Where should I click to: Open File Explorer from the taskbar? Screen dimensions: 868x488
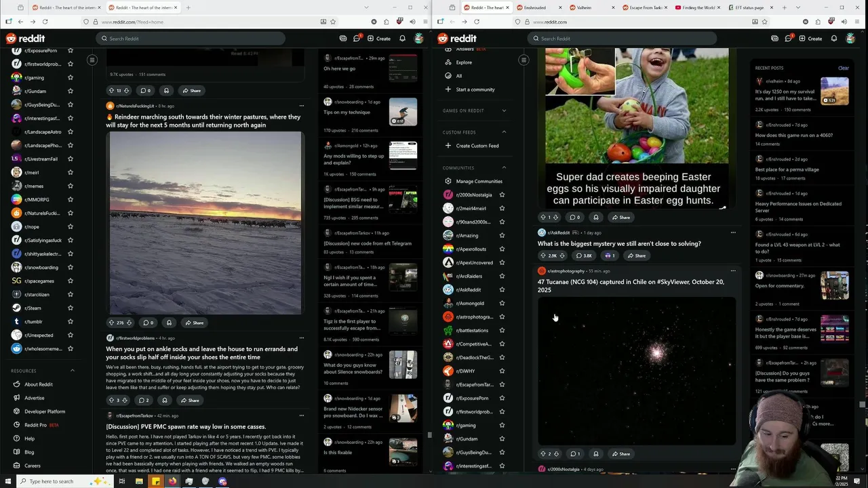click(x=139, y=481)
